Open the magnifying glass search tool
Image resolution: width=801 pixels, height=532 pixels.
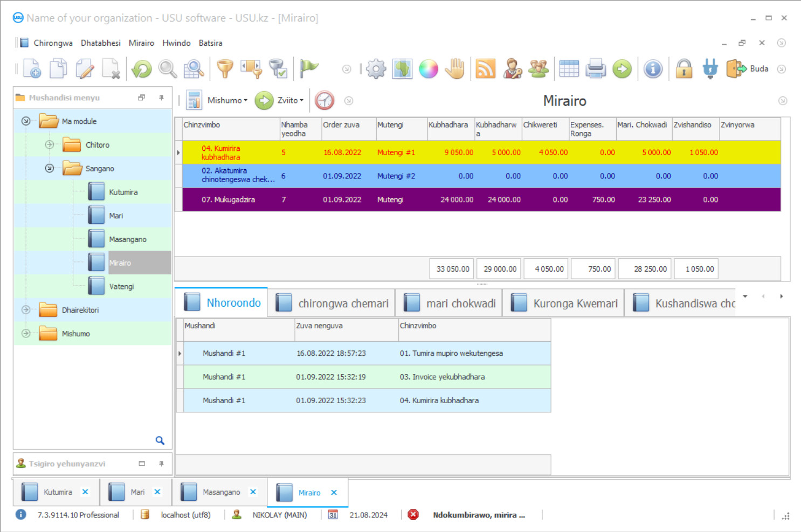point(168,68)
